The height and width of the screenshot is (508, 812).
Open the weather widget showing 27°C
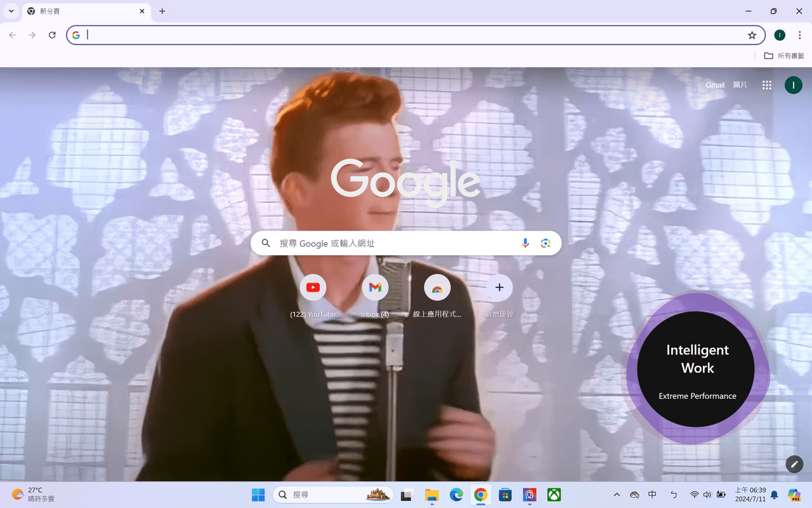[x=33, y=495]
